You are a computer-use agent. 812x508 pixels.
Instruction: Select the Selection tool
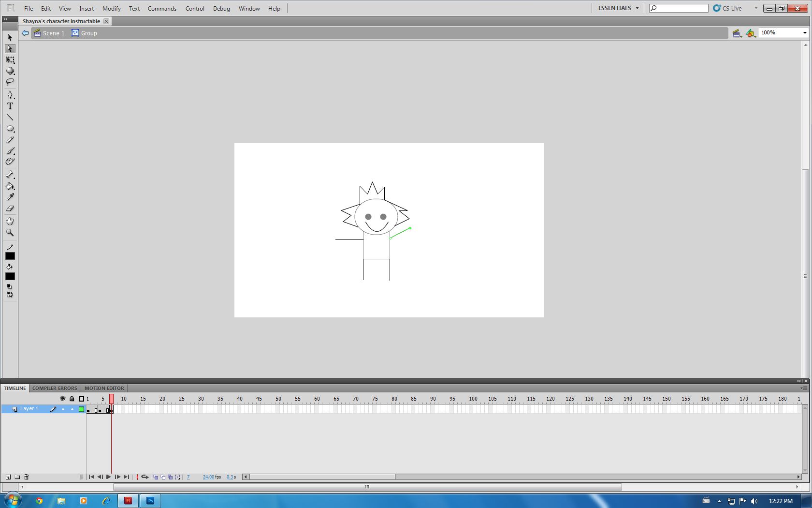point(9,37)
